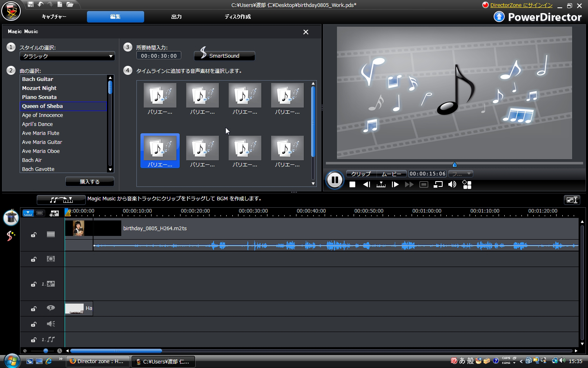Open the Magic Movie Wizard top hat icon
Image resolution: width=588 pixels, height=368 pixels.
11,218
